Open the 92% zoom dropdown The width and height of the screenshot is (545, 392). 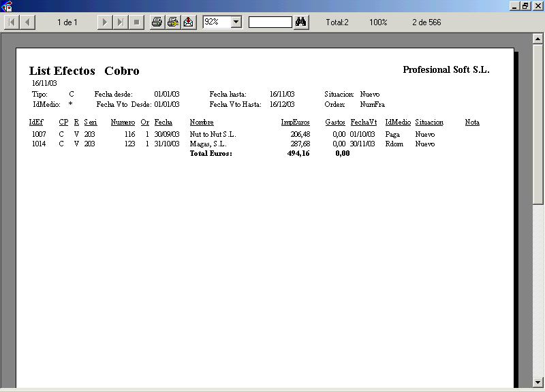point(236,22)
